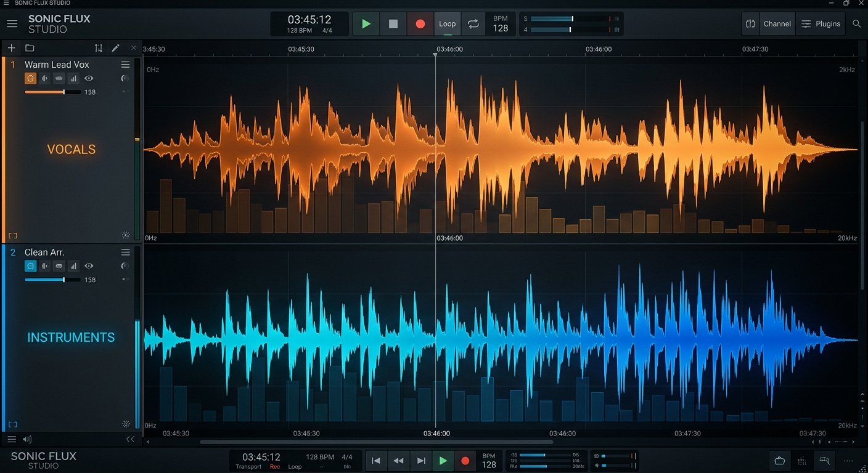Screen dimensions: 868x473
Task: Open vocals track settings gear icon
Action: 126,235
